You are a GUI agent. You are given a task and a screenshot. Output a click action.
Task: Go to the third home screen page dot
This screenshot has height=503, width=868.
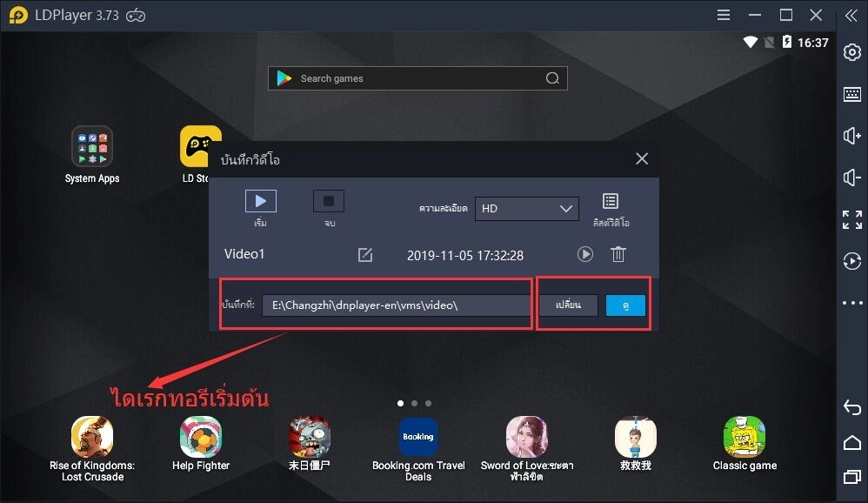[x=428, y=403]
